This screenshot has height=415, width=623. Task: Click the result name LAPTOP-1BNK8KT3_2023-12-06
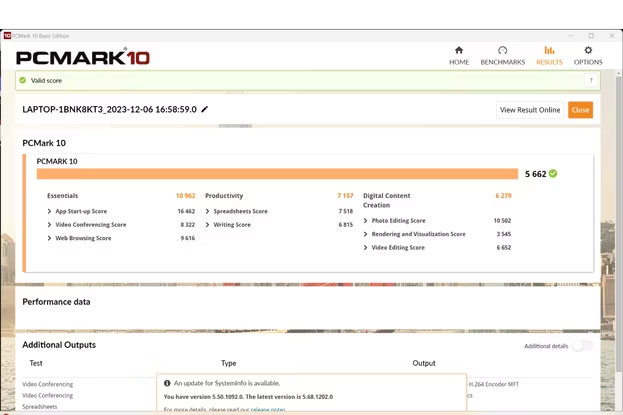pyautogui.click(x=109, y=109)
